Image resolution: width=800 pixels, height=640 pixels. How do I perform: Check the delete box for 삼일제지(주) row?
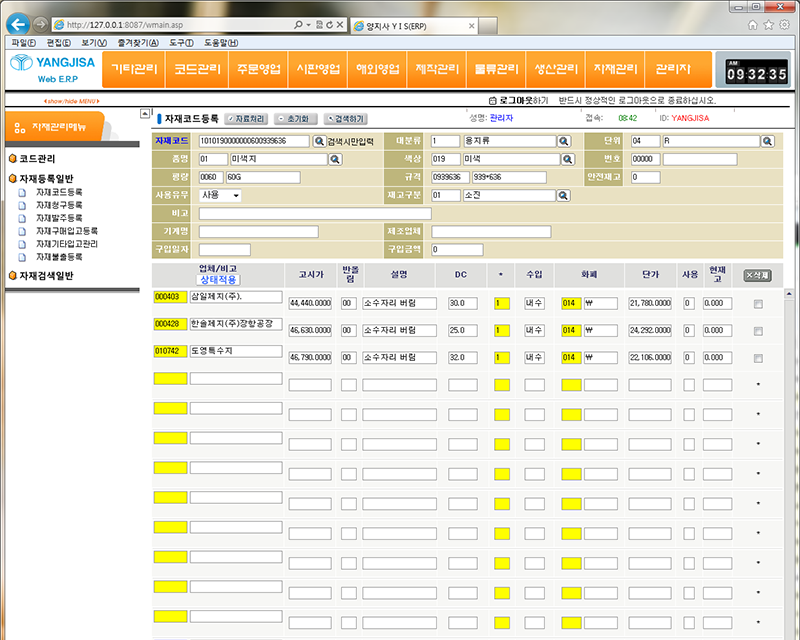pos(758,303)
